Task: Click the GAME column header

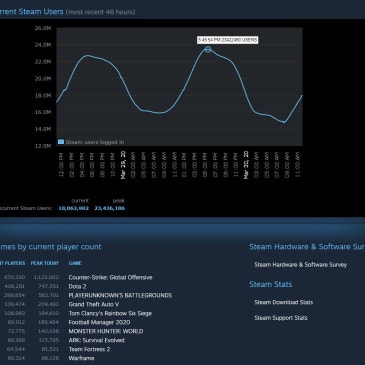Action: point(75,263)
